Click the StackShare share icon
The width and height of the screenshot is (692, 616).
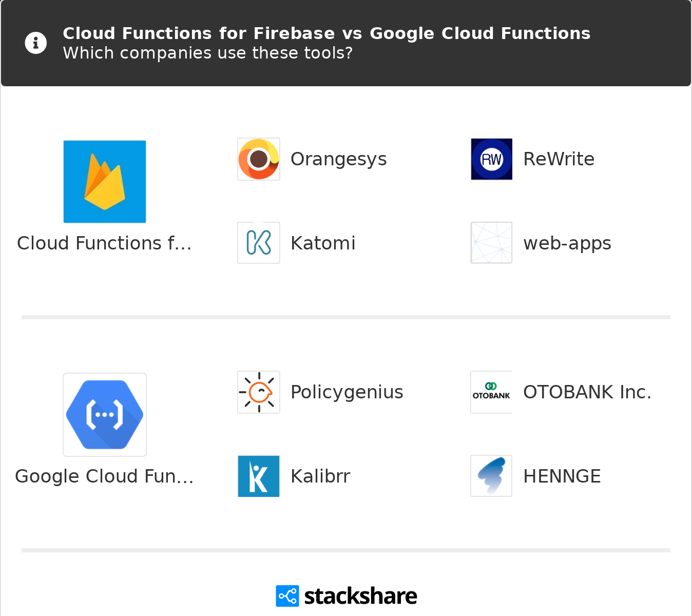tap(287, 596)
